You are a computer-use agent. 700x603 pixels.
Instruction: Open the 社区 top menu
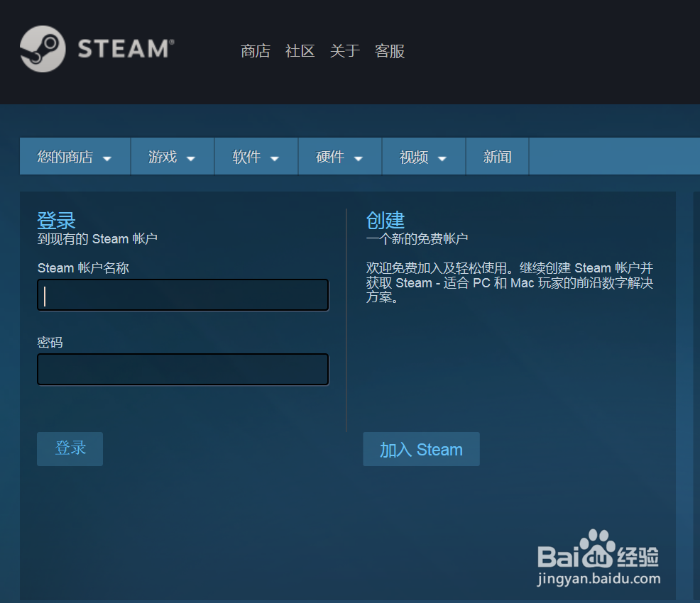pos(300,51)
